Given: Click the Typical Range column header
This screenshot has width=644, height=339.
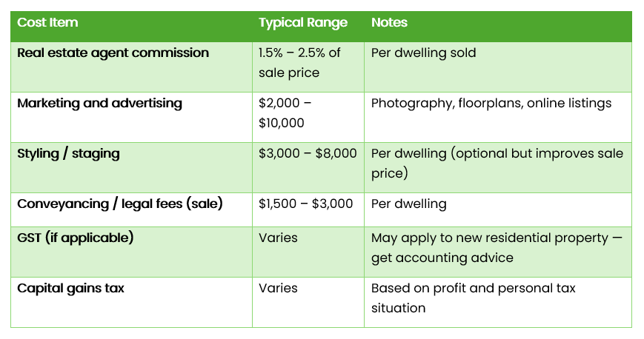Looking at the screenshot, I should point(302,23).
